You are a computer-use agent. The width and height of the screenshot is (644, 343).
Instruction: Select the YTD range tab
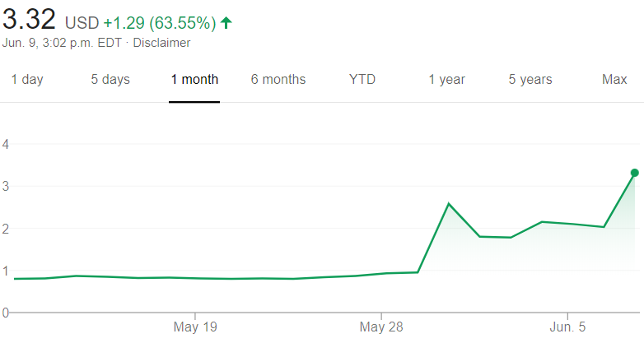[362, 79]
